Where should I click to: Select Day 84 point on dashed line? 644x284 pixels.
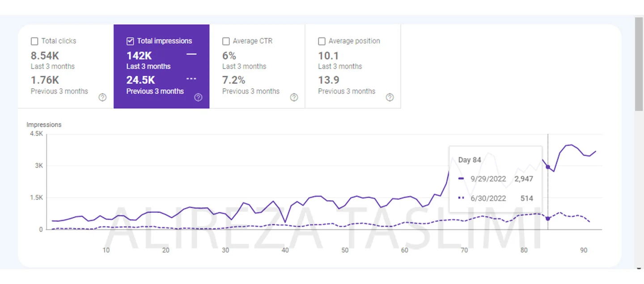pyautogui.click(x=548, y=219)
